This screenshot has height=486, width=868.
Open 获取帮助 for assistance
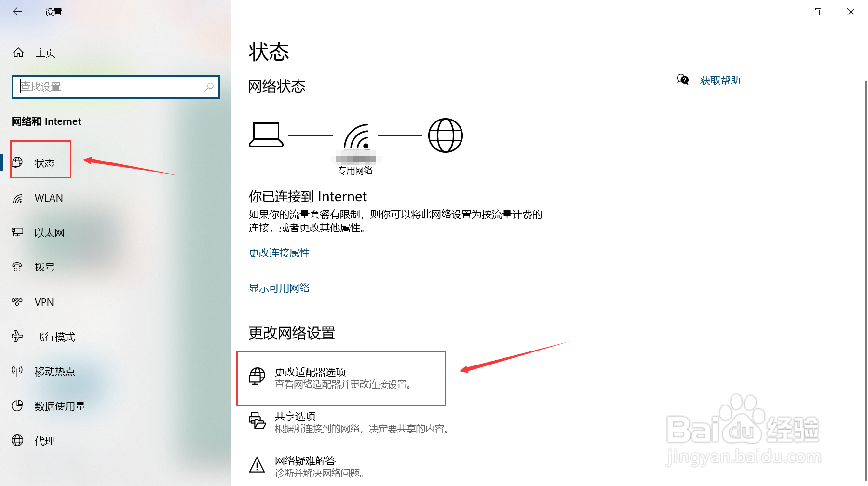720,80
